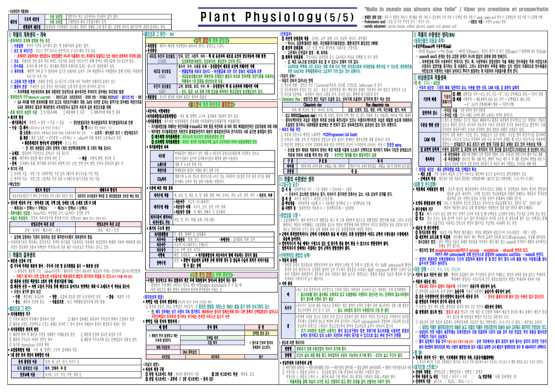The image size is (555, 392).
Task: Click the '대포자 형성기' table header
Action: click(43, 190)
